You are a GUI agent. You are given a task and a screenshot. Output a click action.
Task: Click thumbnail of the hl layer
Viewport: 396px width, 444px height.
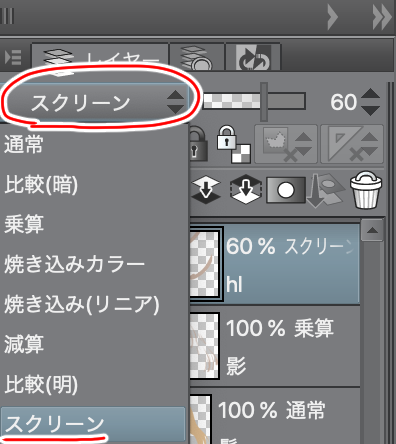[x=205, y=264]
